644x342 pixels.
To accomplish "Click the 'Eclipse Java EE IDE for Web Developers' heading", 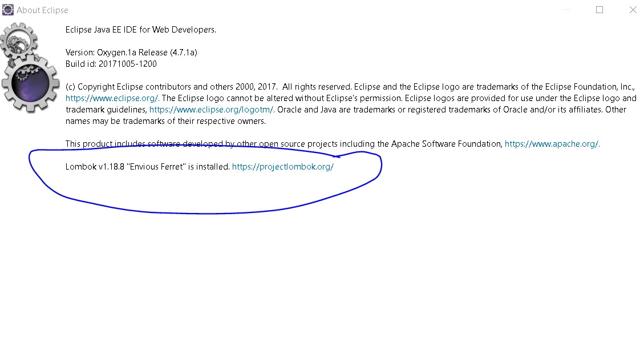I will pyautogui.click(x=140, y=30).
